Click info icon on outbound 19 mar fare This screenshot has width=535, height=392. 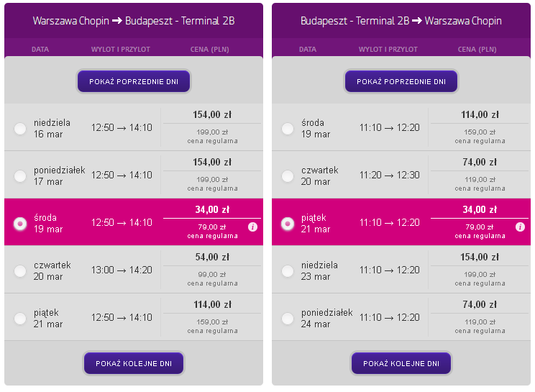click(252, 227)
